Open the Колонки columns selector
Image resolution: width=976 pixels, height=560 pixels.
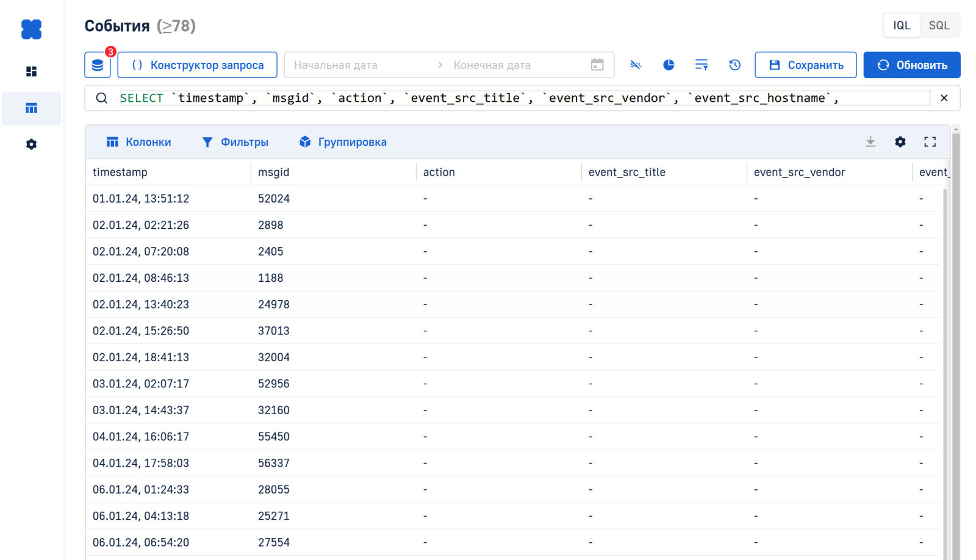pos(138,142)
